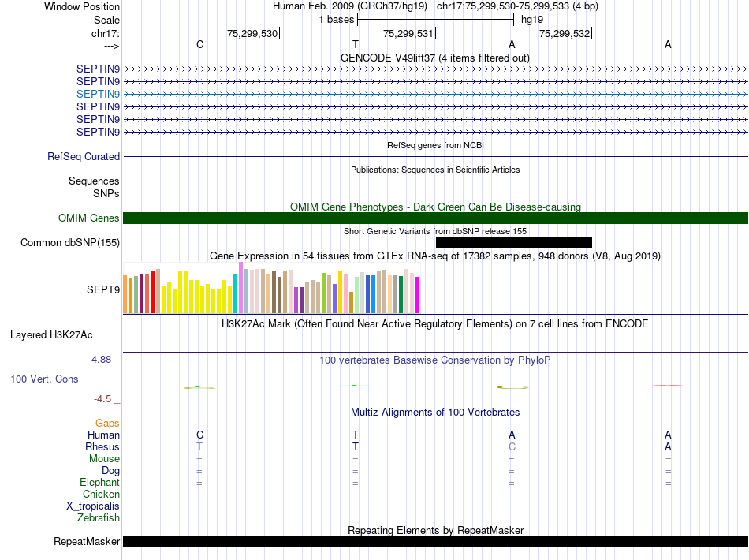Click the RefSeq genes from NCBI title
This screenshot has width=749, height=560.
(x=435, y=145)
